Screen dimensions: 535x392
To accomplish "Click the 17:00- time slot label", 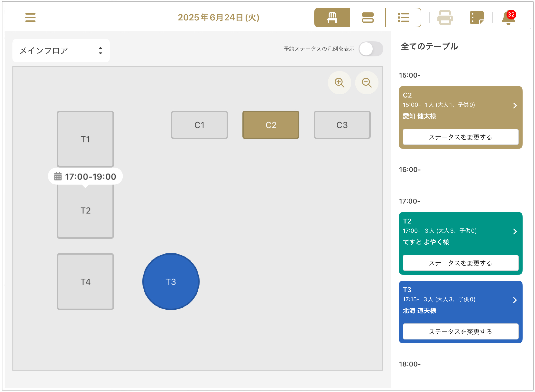I will (410, 201).
